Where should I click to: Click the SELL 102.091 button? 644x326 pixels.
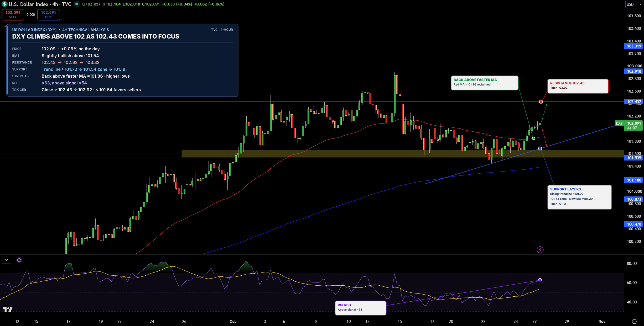pyautogui.click(x=13, y=15)
